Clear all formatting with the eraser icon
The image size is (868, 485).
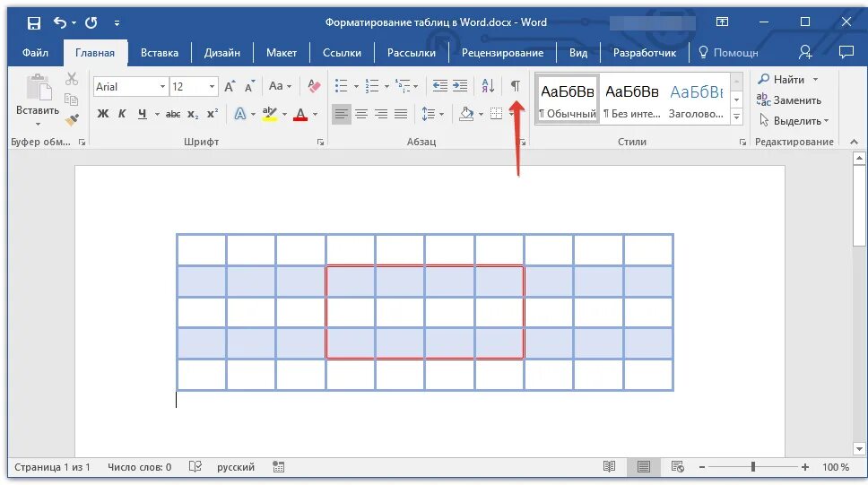click(314, 86)
